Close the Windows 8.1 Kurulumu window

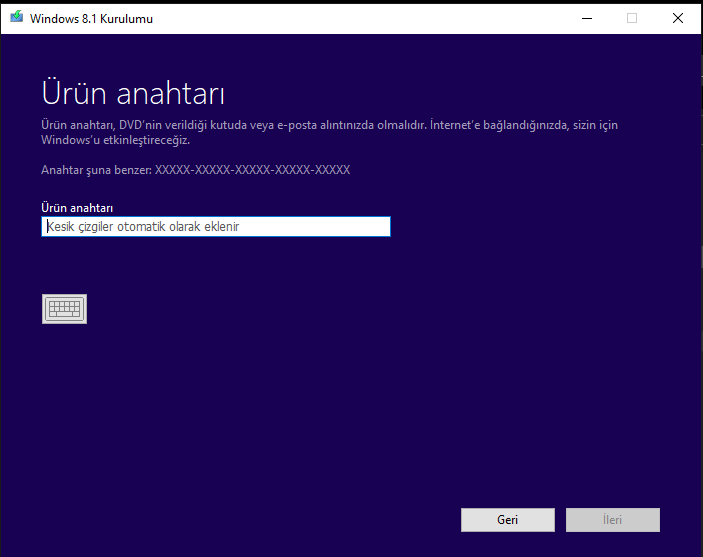click(x=678, y=18)
